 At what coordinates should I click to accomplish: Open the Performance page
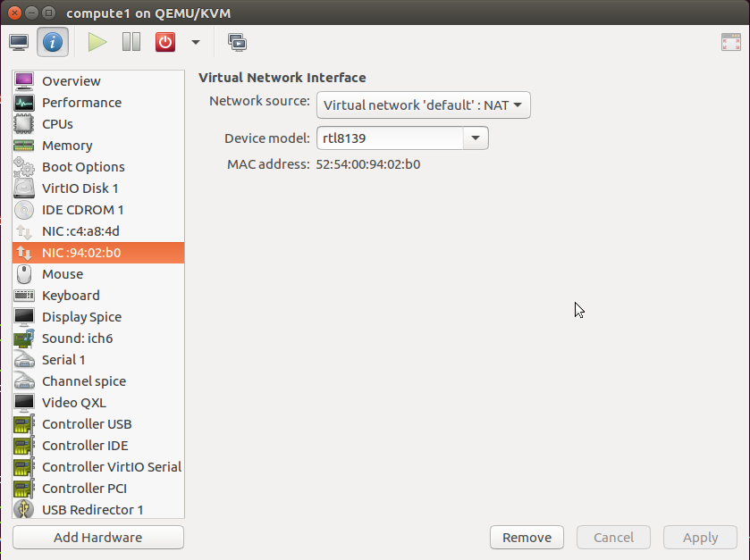(x=98, y=103)
